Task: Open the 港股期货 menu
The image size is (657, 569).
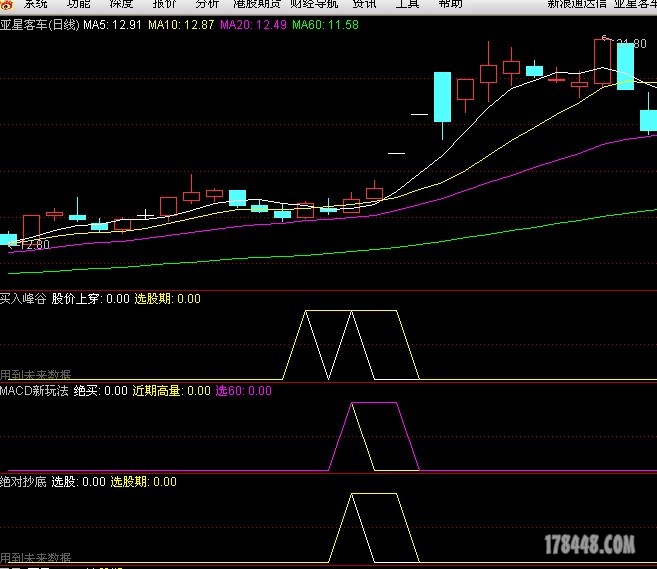Action: click(x=257, y=4)
